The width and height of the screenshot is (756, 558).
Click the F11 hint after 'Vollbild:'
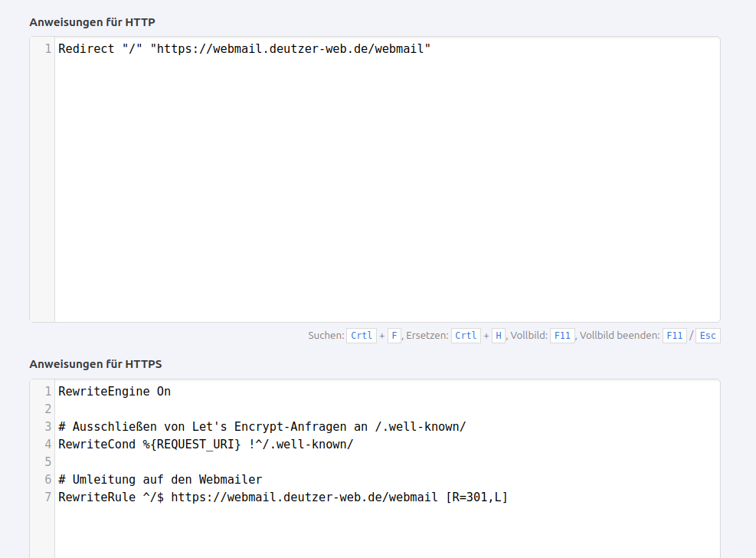(x=562, y=336)
